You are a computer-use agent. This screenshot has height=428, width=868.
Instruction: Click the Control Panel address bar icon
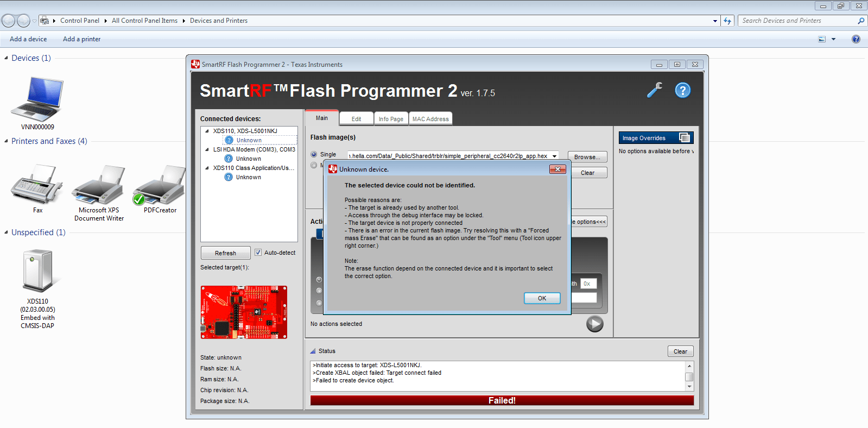pyautogui.click(x=45, y=21)
